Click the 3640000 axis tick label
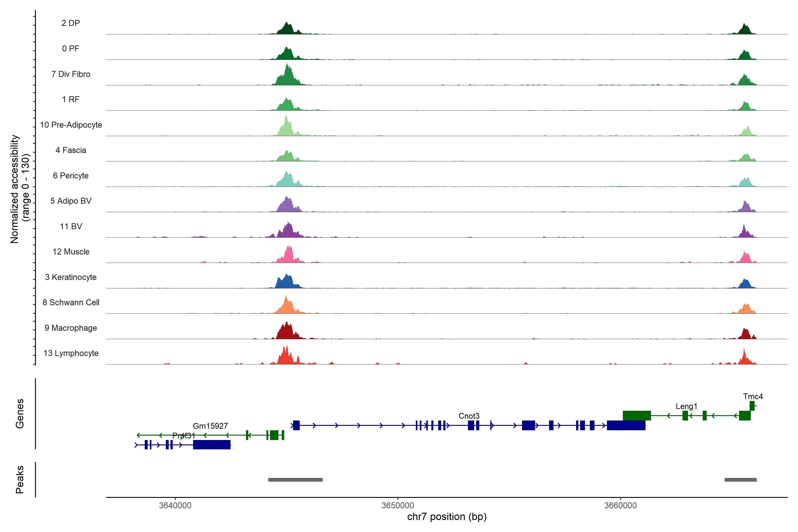The height and width of the screenshot is (532, 798). [x=175, y=505]
